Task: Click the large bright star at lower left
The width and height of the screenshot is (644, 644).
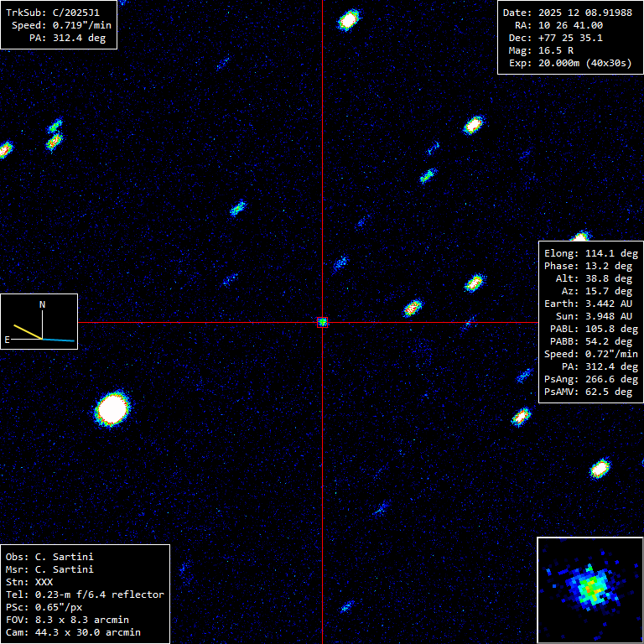Action: 112,409
